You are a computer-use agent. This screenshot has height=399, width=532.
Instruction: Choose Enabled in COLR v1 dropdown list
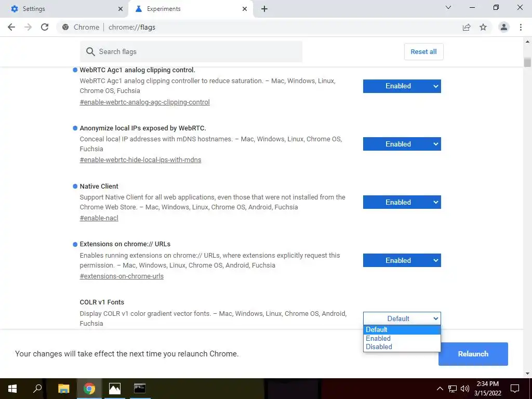tap(402, 339)
